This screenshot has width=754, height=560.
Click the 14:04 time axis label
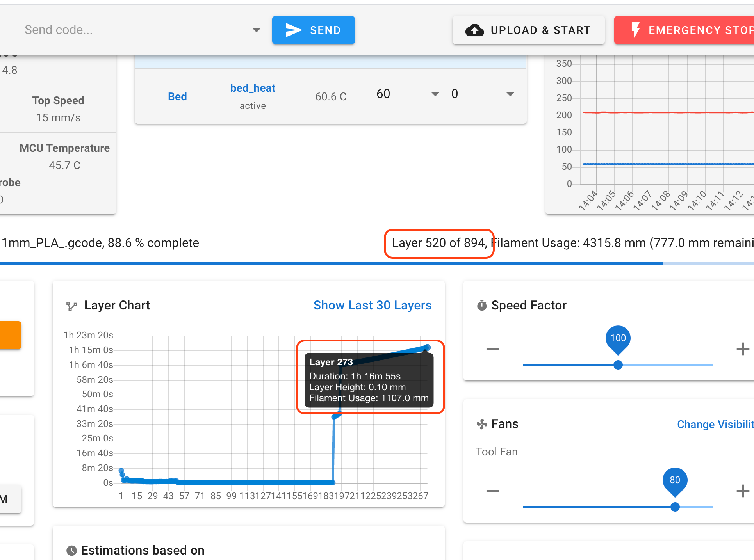[588, 200]
